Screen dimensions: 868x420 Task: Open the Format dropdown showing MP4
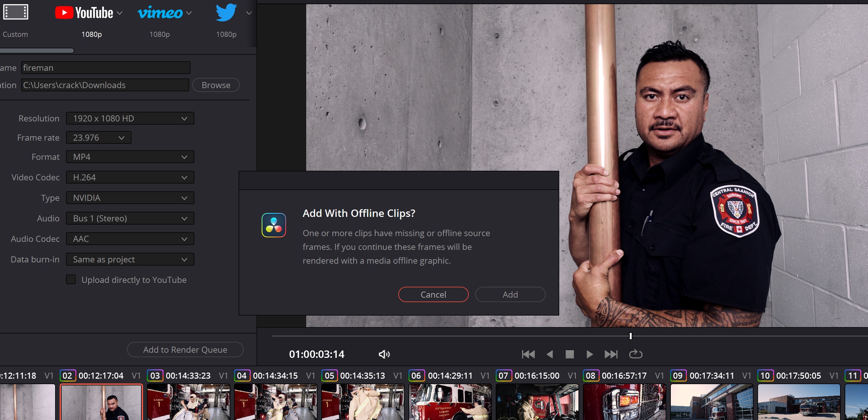click(130, 157)
